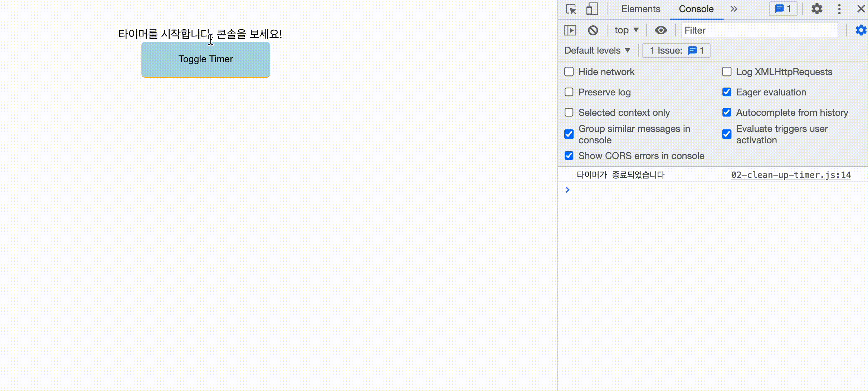Viewport: 868px width, 391px height.
Task: Click the Filter input field
Action: (x=759, y=30)
